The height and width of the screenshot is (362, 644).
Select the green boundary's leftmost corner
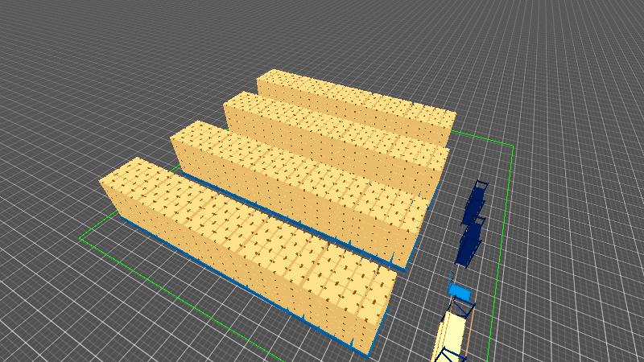(81, 239)
